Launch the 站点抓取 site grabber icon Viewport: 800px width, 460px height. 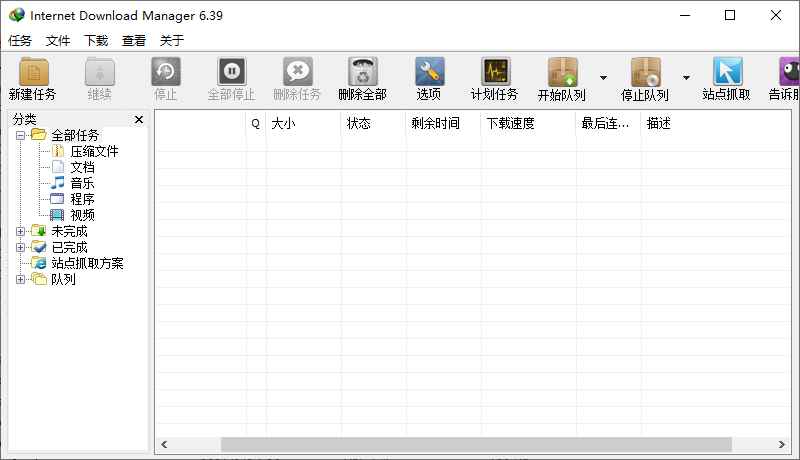coord(728,72)
